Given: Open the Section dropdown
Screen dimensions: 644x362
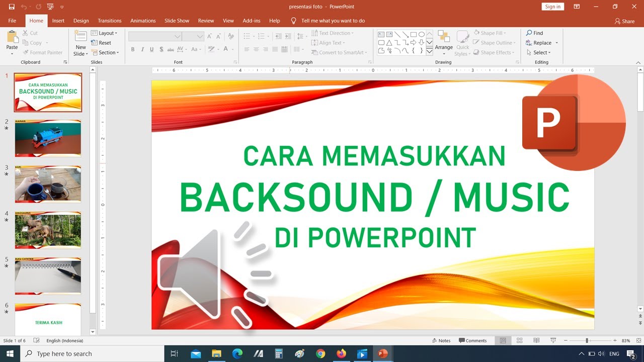Looking at the screenshot, I should (x=105, y=52).
